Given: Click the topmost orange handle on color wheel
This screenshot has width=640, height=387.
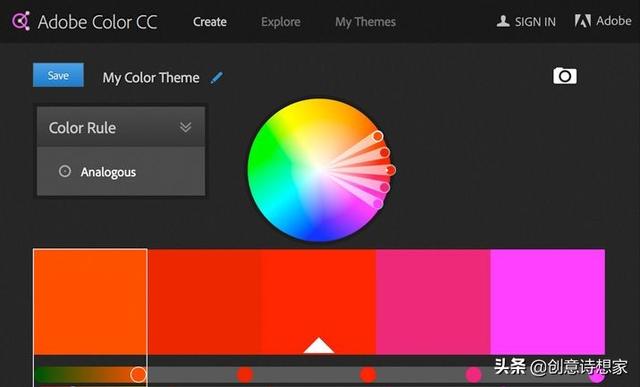Looking at the screenshot, I should [x=378, y=136].
